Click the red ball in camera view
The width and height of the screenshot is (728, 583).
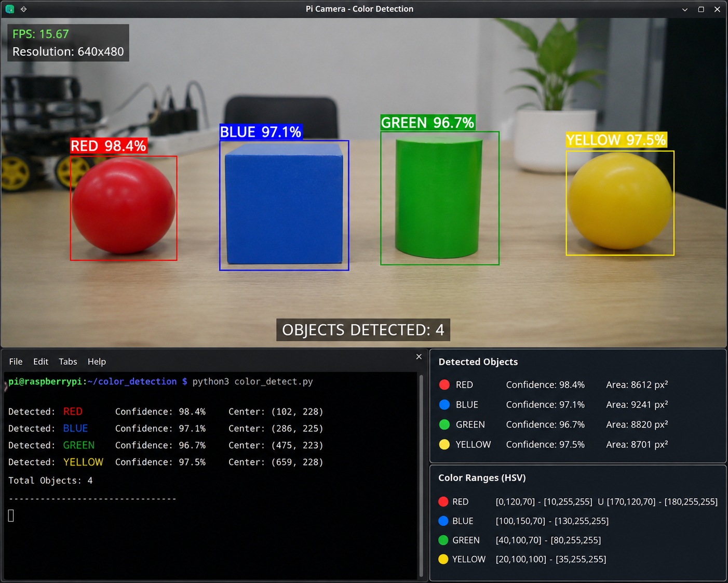124,206
